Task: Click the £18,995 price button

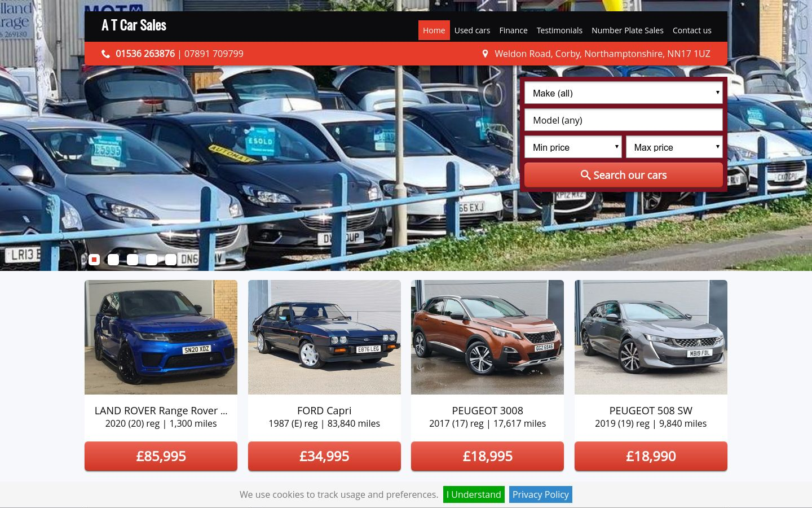Action: coord(487,456)
